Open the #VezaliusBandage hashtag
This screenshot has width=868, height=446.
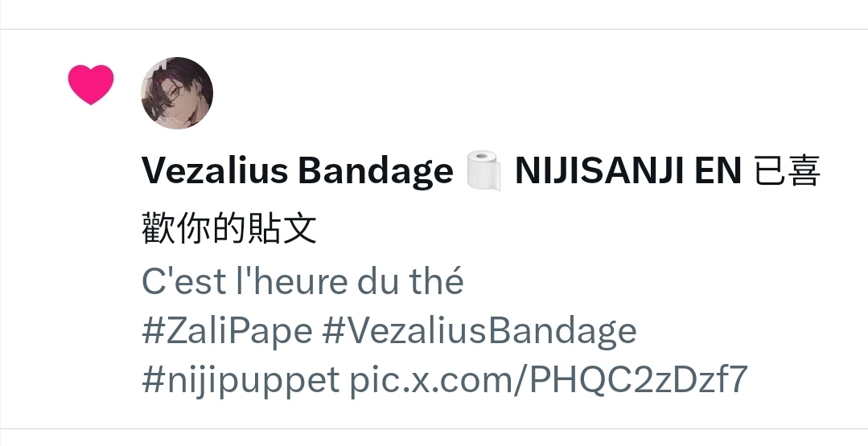coord(479,331)
